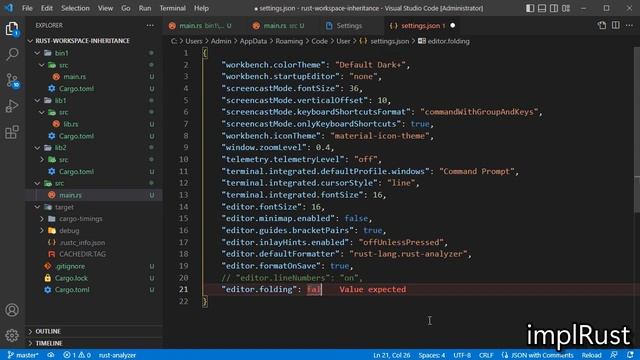The image size is (640, 360).
Task: Toggle primary side bar layout icon
Action: tap(530, 8)
